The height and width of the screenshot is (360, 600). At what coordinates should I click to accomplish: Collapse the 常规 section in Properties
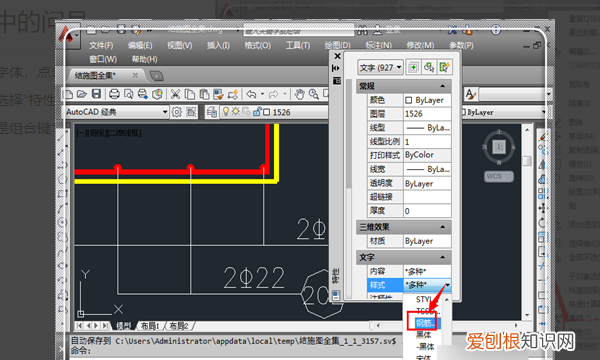[443, 86]
